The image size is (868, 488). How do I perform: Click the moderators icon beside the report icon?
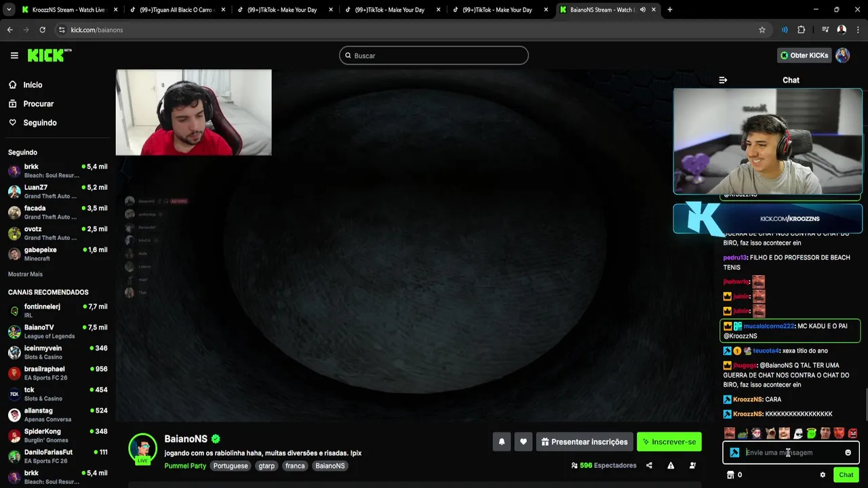click(x=692, y=466)
